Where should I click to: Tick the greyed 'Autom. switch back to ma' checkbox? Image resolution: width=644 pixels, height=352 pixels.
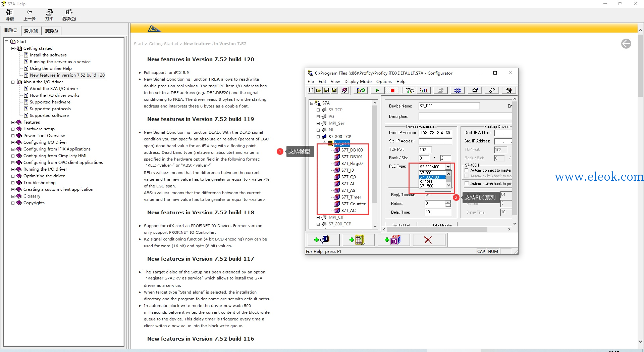[x=467, y=176]
